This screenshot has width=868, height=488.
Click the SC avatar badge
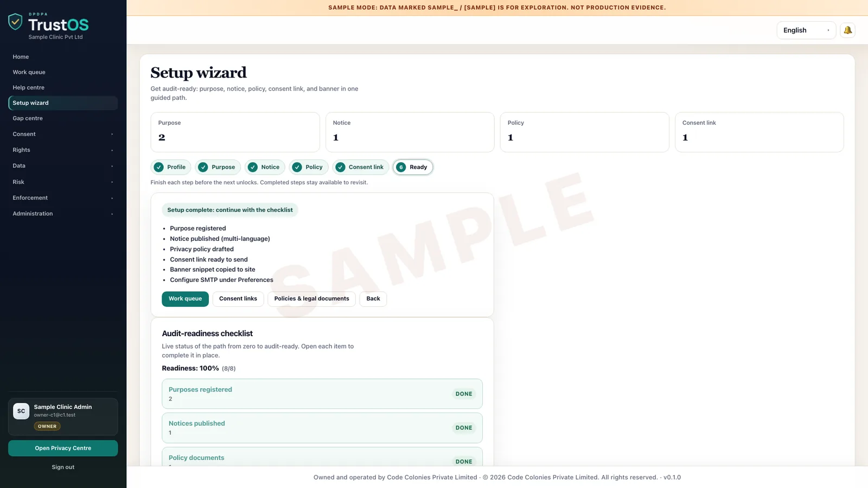pos(21,411)
